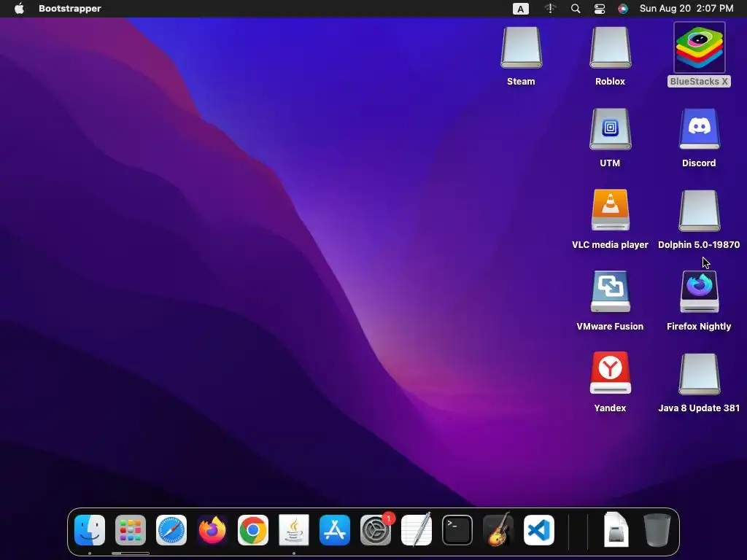Screen dimensions: 747x560
Task: Open the Bootstrapper application menu
Action: pos(70,9)
